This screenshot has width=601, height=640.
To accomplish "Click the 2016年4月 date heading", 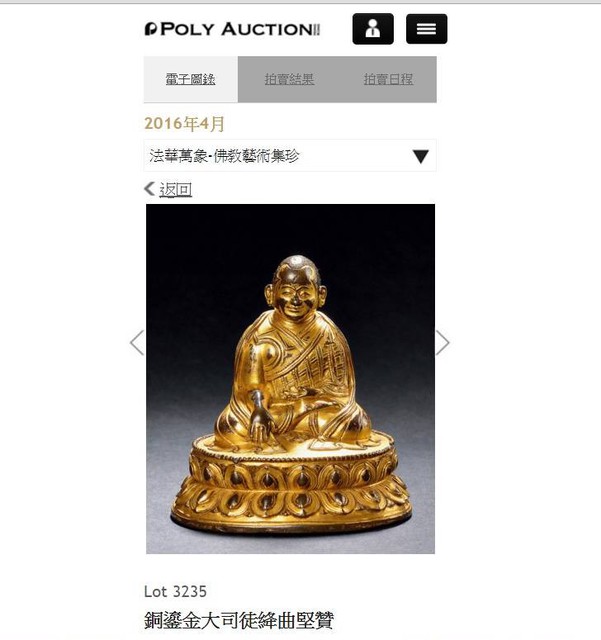I will pyautogui.click(x=184, y=123).
